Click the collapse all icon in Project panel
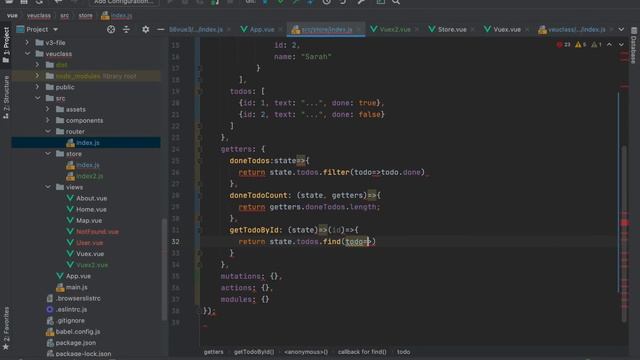Screen dimensions: 640x360 [127, 29]
